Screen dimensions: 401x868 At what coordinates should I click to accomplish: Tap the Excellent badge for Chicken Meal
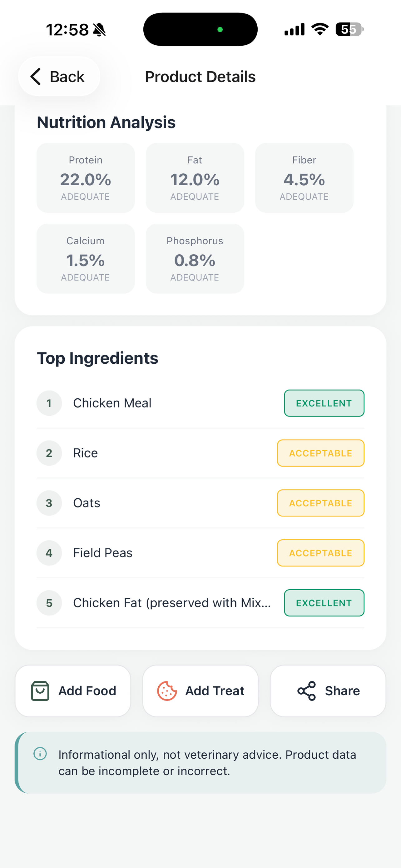coord(324,403)
